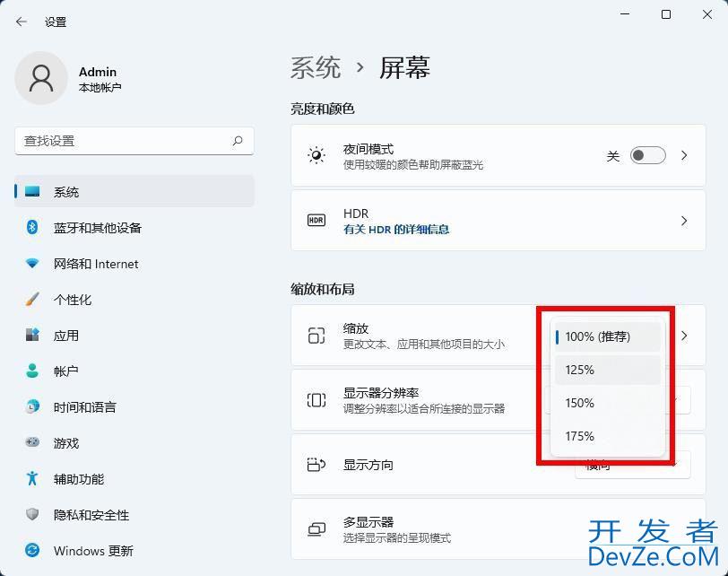Open 多显示器 presentation mode row

pyautogui.click(x=498, y=529)
